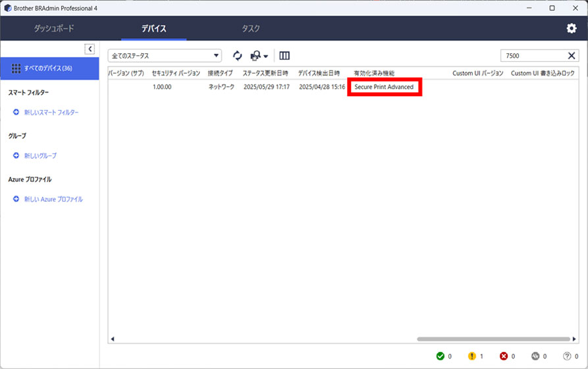
Task: Click 新しいグループ link
Action: (x=40, y=156)
